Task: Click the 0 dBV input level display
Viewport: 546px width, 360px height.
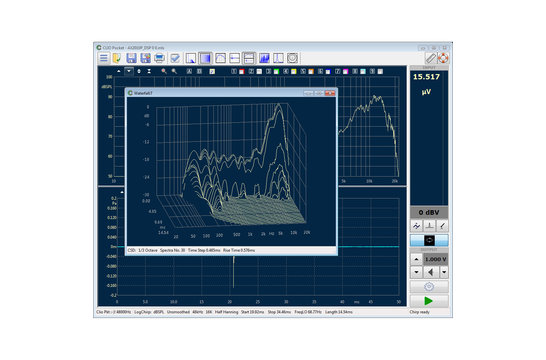Action: point(429,212)
